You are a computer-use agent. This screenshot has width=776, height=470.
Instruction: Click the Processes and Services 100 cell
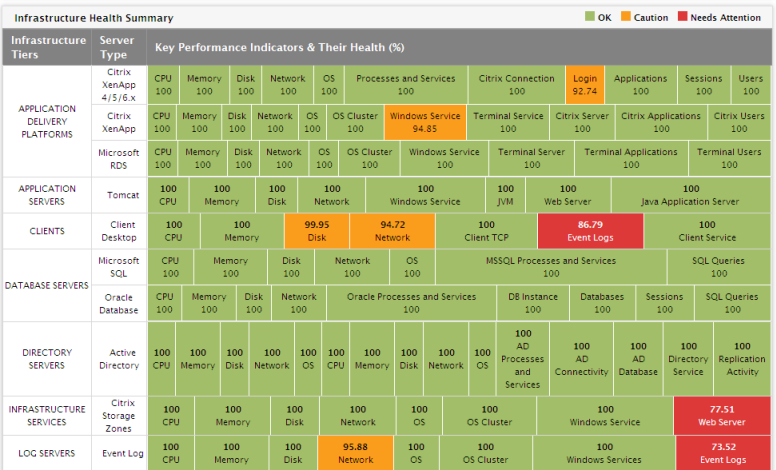[406, 85]
